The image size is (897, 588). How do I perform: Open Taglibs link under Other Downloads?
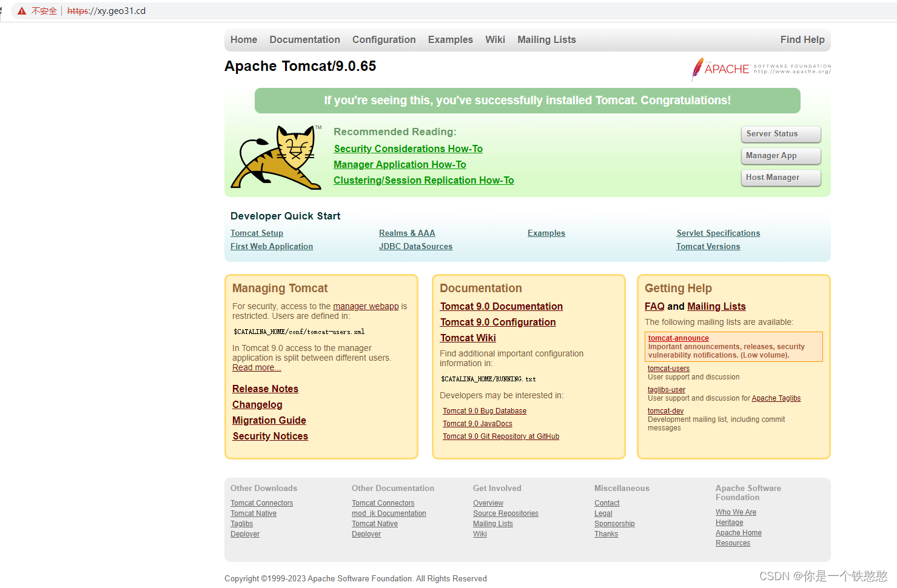(241, 524)
